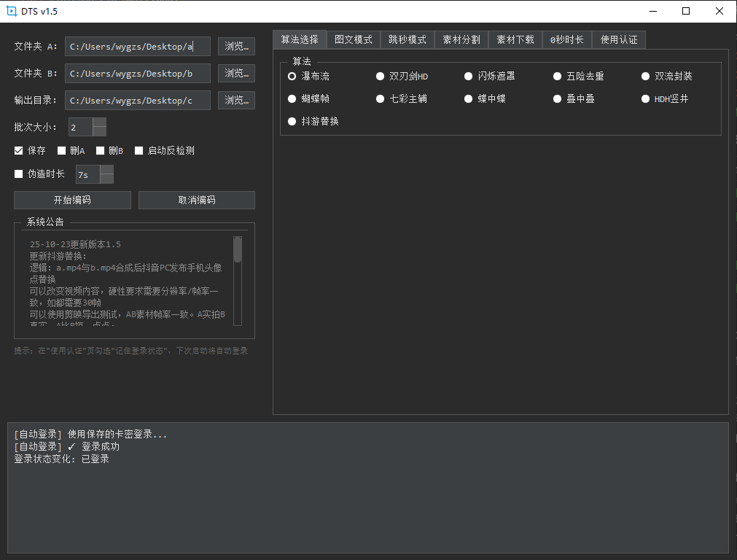Click the 取消编码 button

(x=197, y=200)
